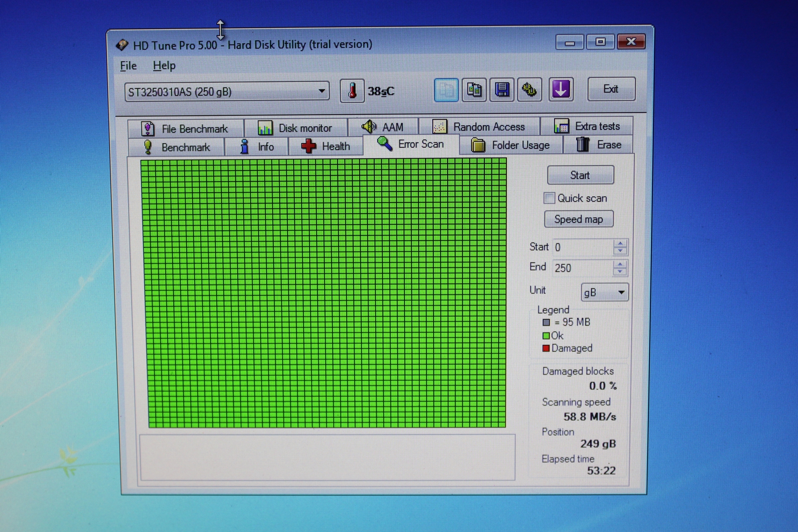
Task: Click the save screenshot floppy icon
Action: point(502,90)
